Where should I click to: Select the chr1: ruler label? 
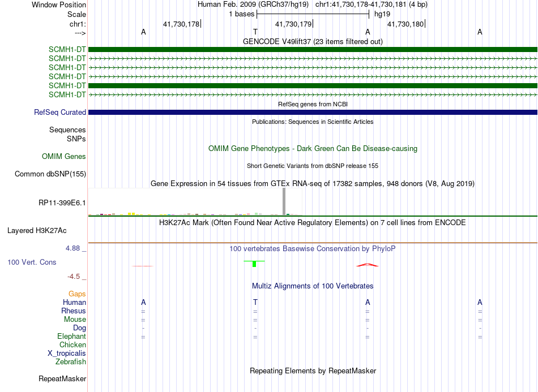78,24
